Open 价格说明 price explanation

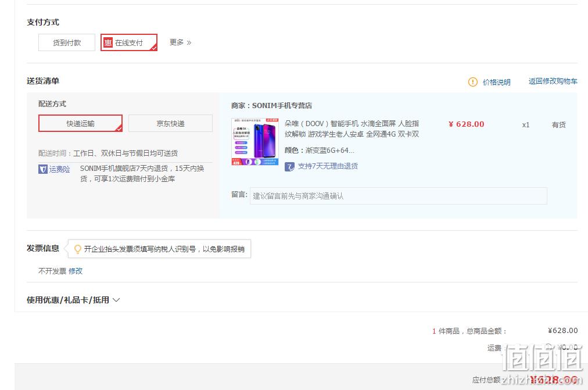[497, 82]
